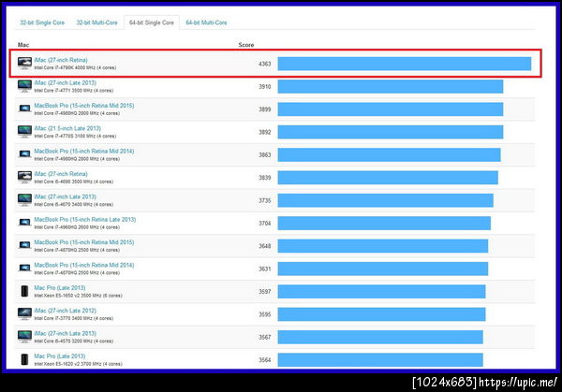Open iMac (27-inch Retina) link with i7-4790K
This screenshot has width=562, height=392.
[61, 60]
